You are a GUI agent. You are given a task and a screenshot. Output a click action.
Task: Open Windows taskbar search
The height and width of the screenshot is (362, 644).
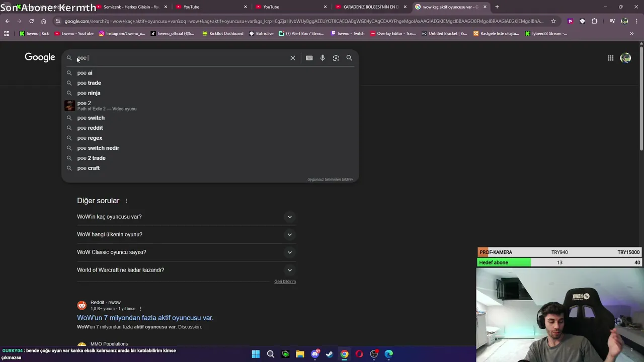[x=270, y=354]
